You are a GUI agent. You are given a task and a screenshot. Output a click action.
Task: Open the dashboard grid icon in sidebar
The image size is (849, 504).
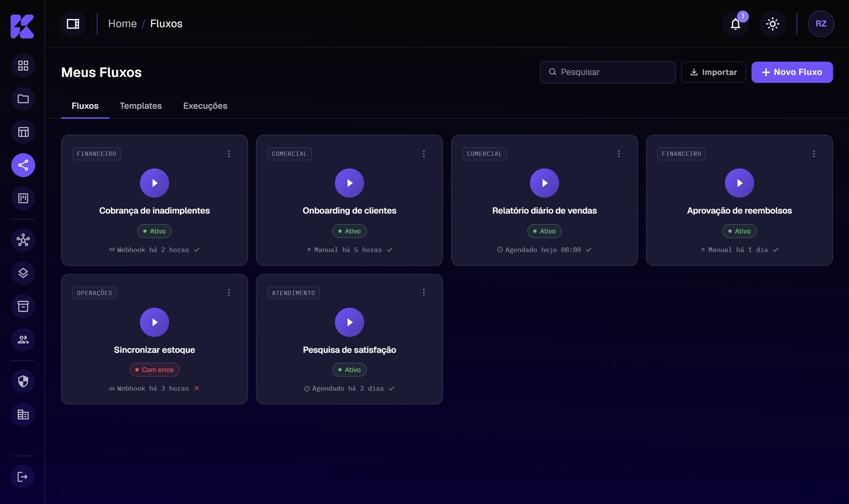point(23,66)
